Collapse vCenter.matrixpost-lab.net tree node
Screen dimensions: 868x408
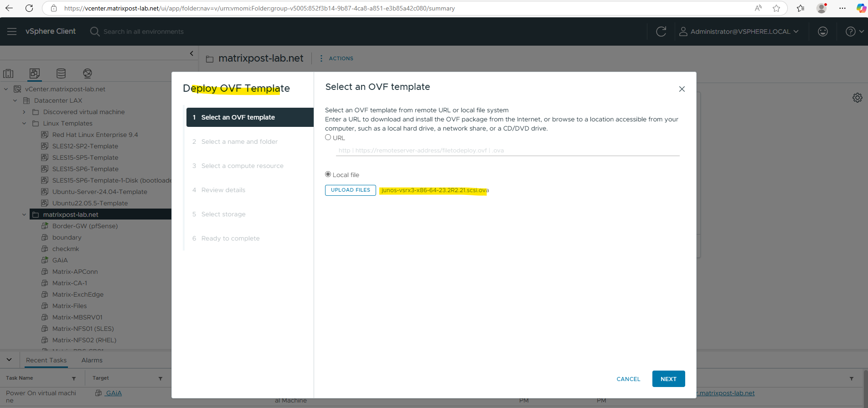coord(6,89)
